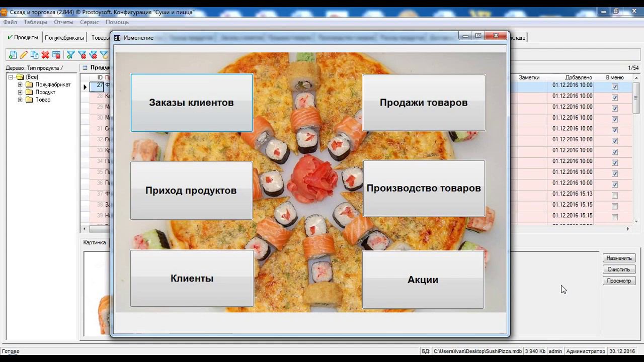Open the Таблицы menu
The height and width of the screenshot is (362, 644).
[35, 22]
